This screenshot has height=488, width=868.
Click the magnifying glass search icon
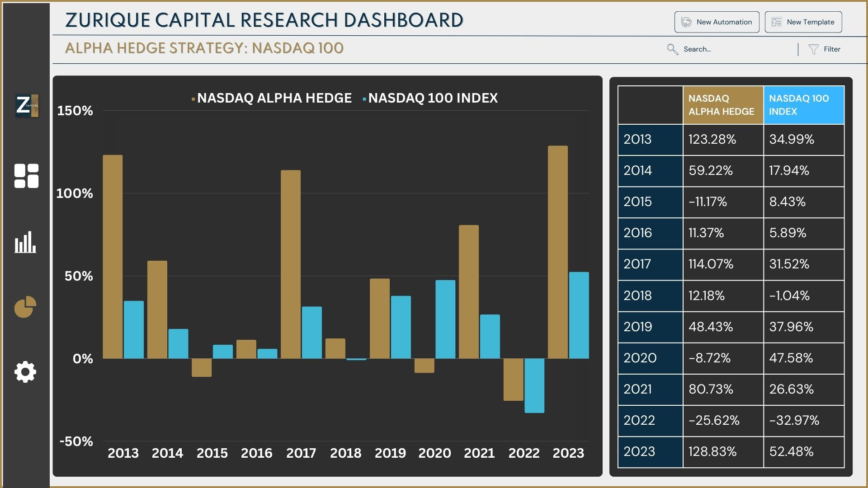tap(672, 49)
